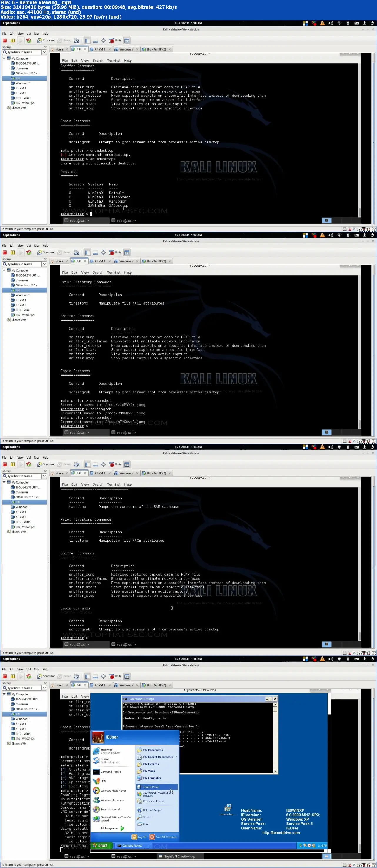This screenshot has height=868, width=377.
Task: Toggle full screen icon in 1:10 AM frame
Action: pos(103,41)
